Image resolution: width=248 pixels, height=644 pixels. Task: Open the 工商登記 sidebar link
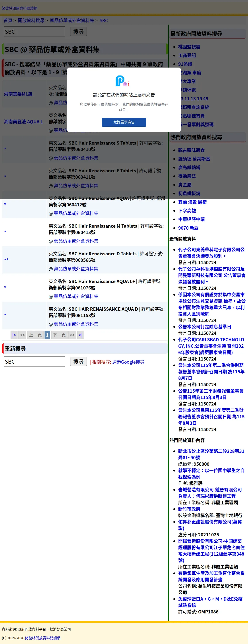[187, 56]
